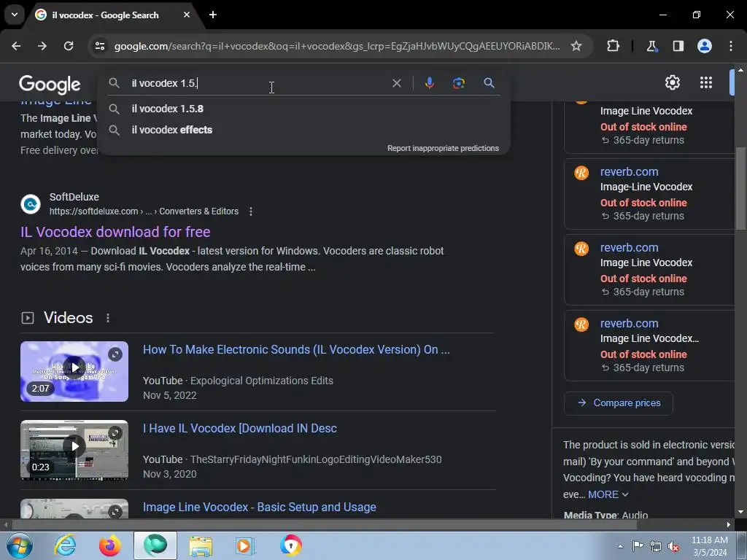Open Chrome Labs flask icon
This screenshot has width=747, height=560.
[651, 46]
